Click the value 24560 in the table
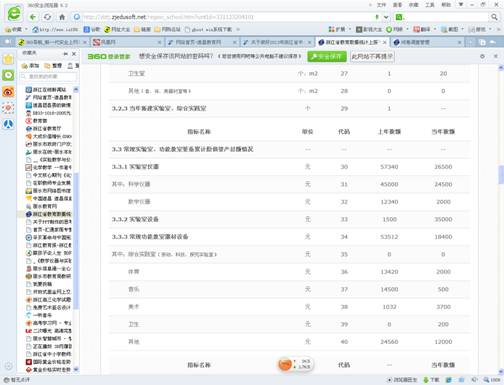This screenshot has height=385, width=504. (389, 342)
